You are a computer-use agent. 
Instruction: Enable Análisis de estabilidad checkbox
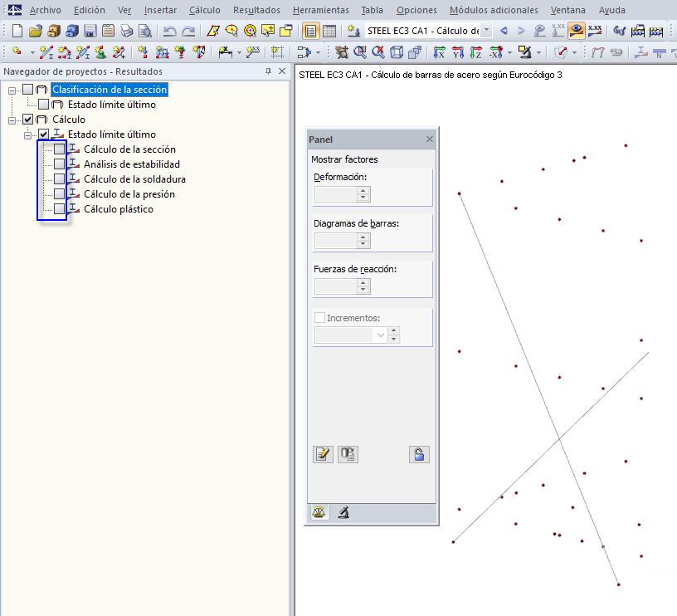[60, 164]
